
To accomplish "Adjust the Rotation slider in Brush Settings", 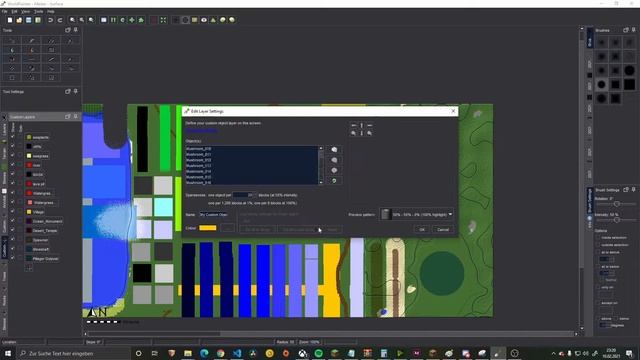I will coord(616,203).
